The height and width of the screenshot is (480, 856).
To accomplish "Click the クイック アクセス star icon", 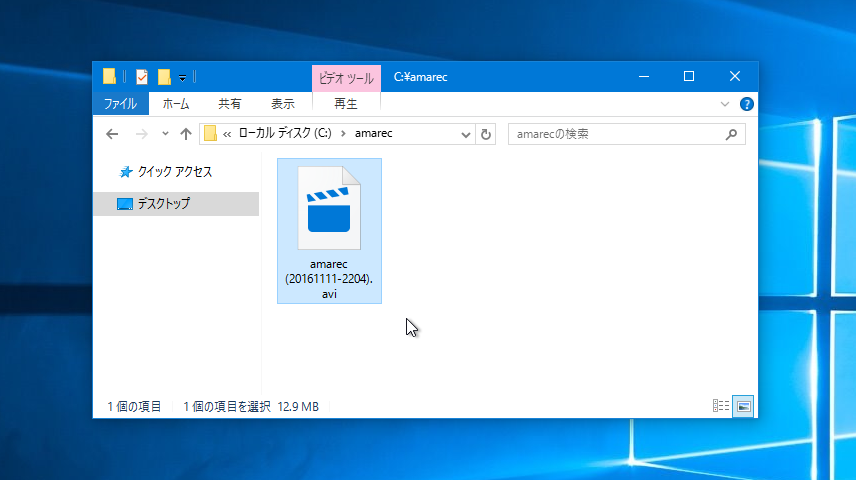I will click(x=126, y=172).
